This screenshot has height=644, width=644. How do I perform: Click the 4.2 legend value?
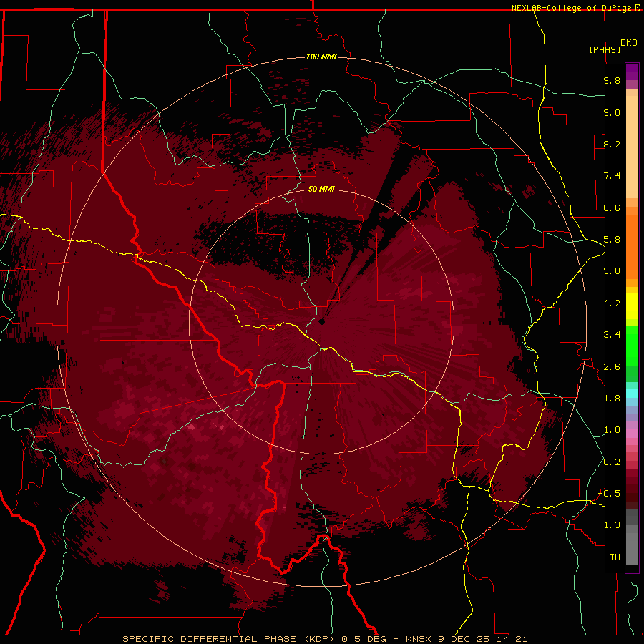coord(612,303)
